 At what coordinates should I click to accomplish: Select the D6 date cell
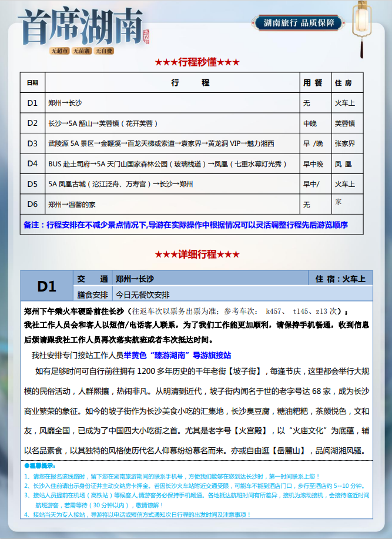(x=32, y=204)
